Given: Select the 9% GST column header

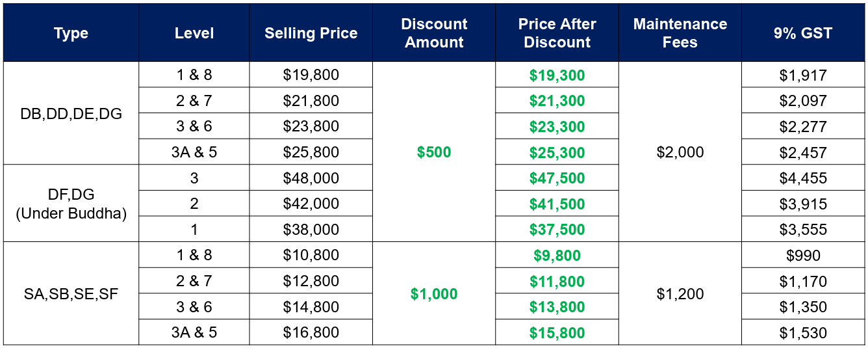Looking at the screenshot, I should (803, 33).
